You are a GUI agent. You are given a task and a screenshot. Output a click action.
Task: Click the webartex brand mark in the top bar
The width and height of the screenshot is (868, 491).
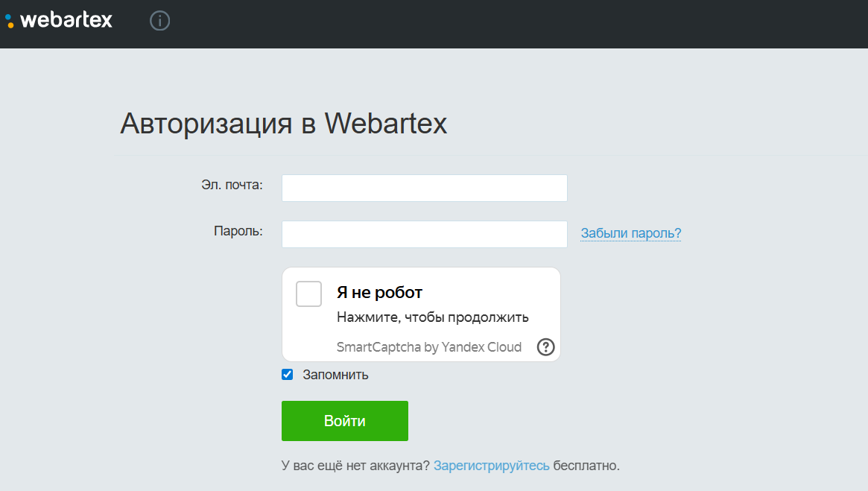60,20
